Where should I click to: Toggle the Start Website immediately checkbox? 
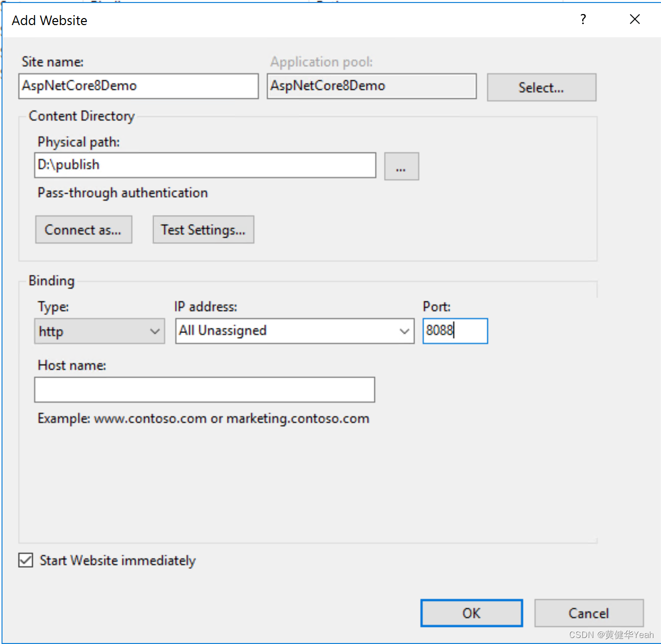click(x=25, y=560)
